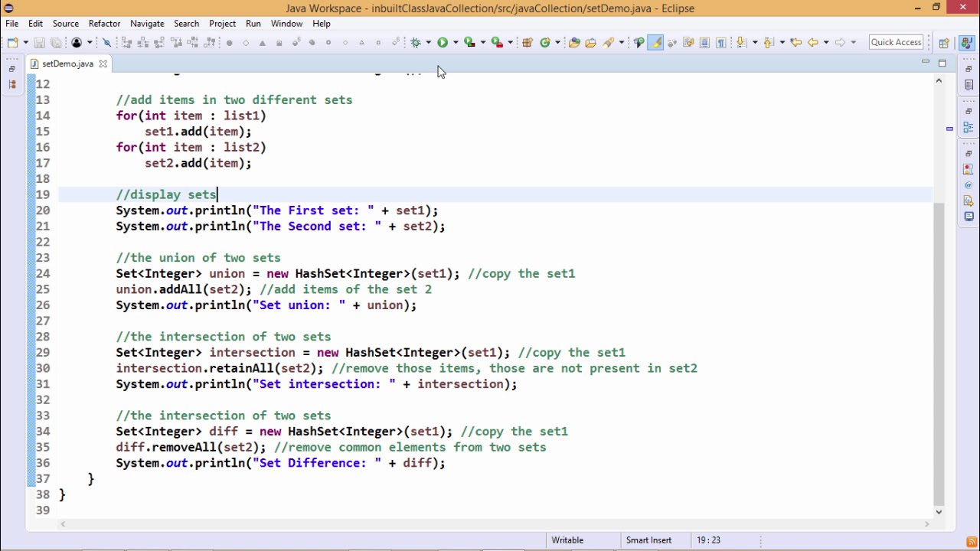The width and height of the screenshot is (980, 551).
Task: Open the Search menu
Action: 186,24
